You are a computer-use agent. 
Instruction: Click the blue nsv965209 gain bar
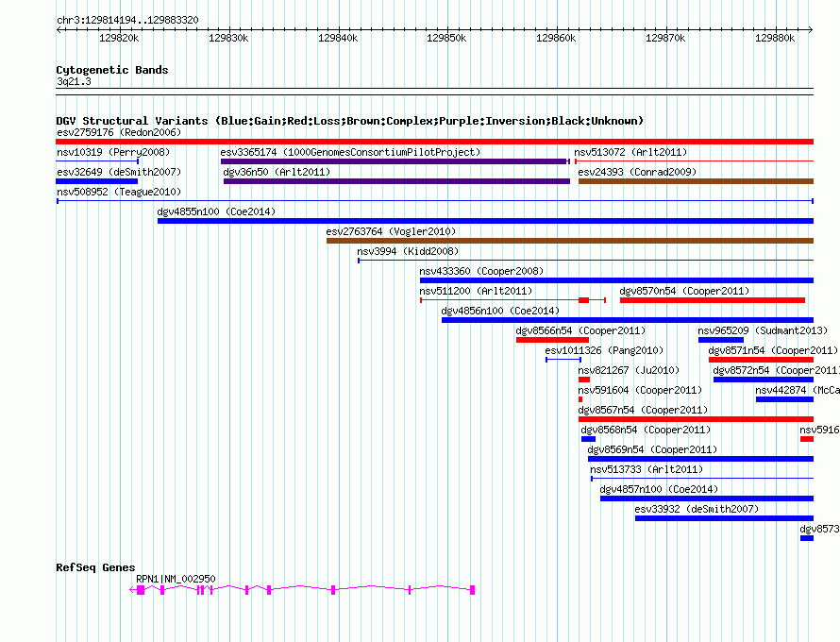[x=721, y=340]
